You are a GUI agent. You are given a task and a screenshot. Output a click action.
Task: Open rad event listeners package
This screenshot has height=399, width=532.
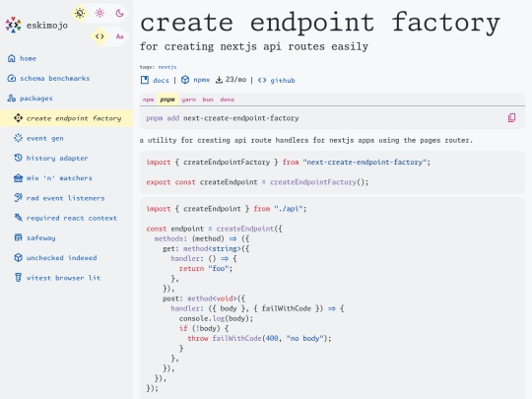coord(65,198)
